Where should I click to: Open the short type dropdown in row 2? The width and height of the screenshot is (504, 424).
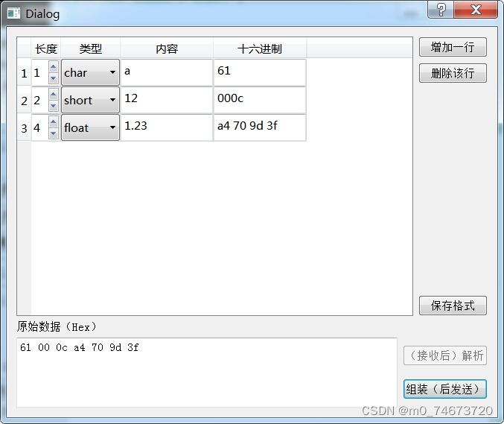(90, 100)
